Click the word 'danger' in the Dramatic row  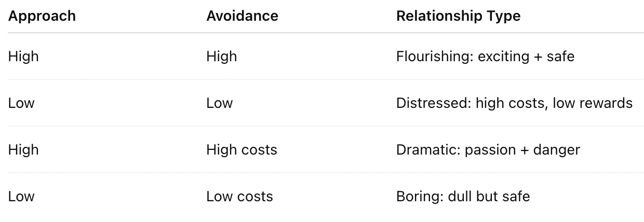(x=557, y=150)
